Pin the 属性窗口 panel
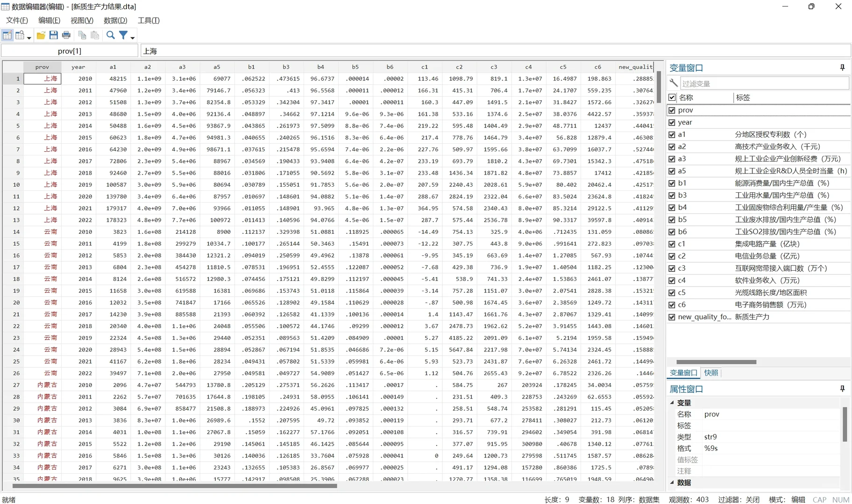Image resolution: width=852 pixels, height=504 pixels. (842, 389)
